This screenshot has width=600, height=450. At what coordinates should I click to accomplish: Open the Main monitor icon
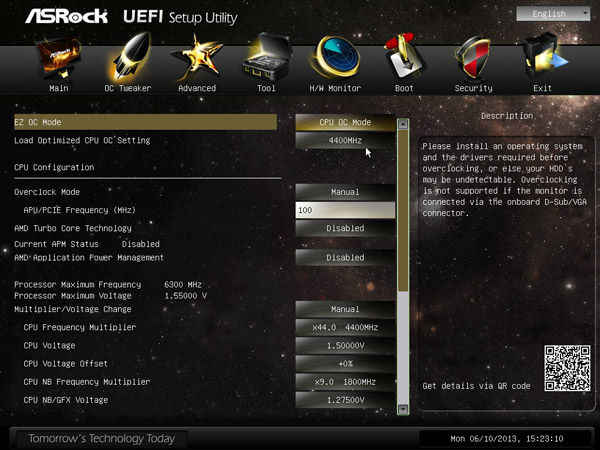tap(59, 57)
